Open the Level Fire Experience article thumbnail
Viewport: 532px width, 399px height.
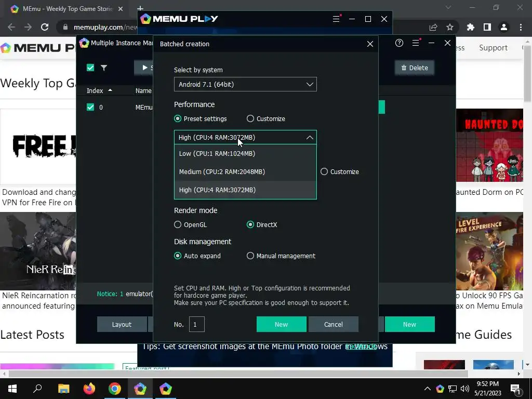click(x=489, y=251)
